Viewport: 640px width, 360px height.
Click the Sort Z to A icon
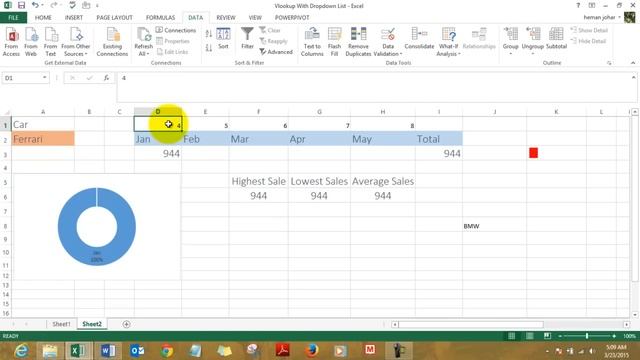pos(209,48)
